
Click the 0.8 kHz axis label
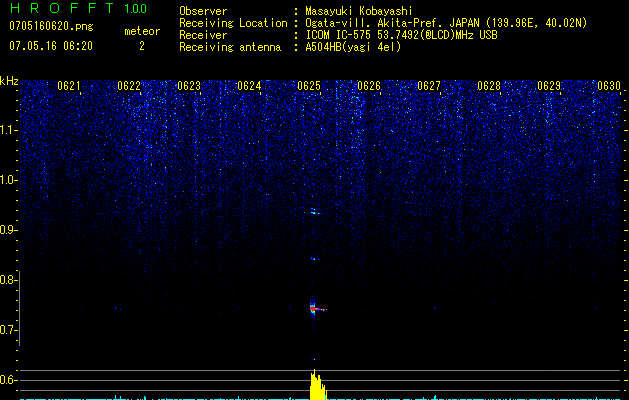[8, 280]
